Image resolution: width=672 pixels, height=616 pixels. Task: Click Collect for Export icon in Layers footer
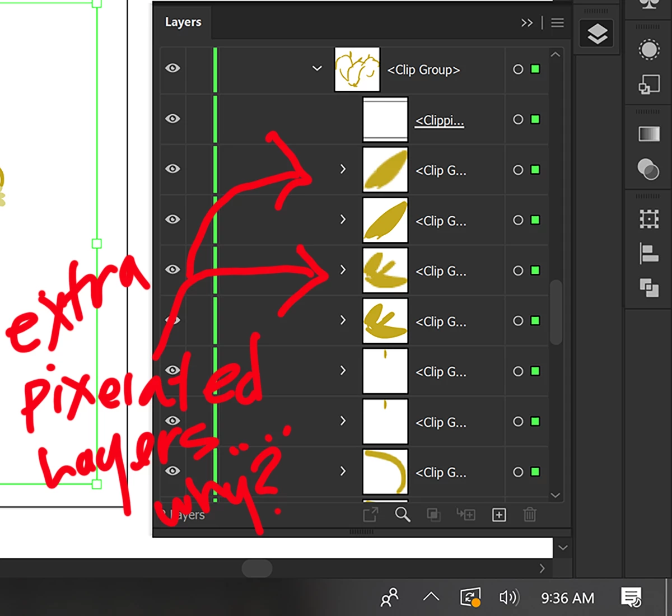(371, 515)
